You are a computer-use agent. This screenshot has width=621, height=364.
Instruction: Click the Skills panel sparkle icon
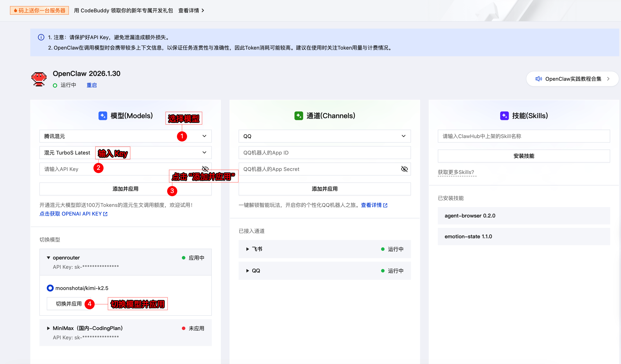505,116
